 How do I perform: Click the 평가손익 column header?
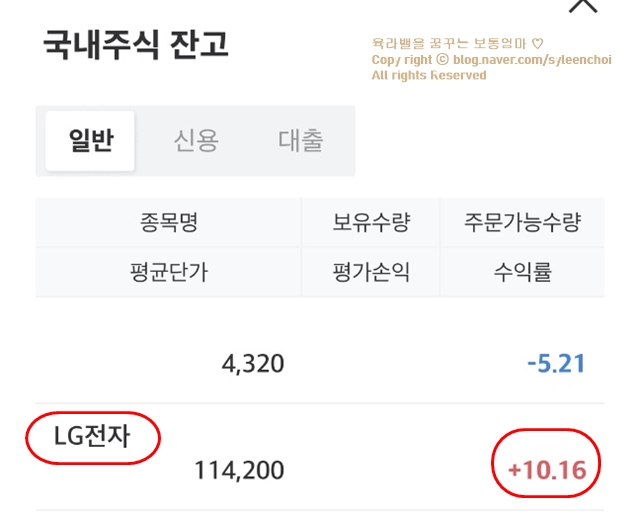tap(371, 272)
